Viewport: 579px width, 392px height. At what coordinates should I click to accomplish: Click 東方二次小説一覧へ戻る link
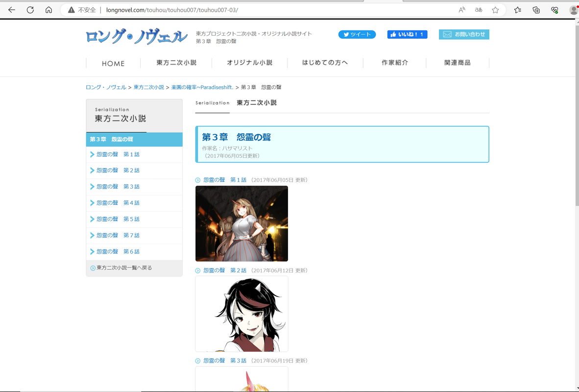coord(124,268)
